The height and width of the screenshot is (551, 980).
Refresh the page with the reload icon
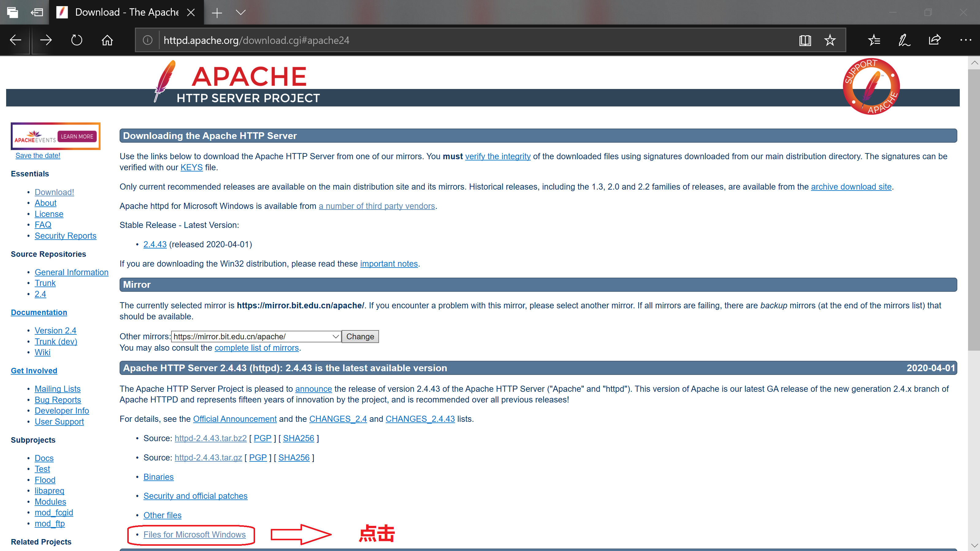tap(76, 40)
